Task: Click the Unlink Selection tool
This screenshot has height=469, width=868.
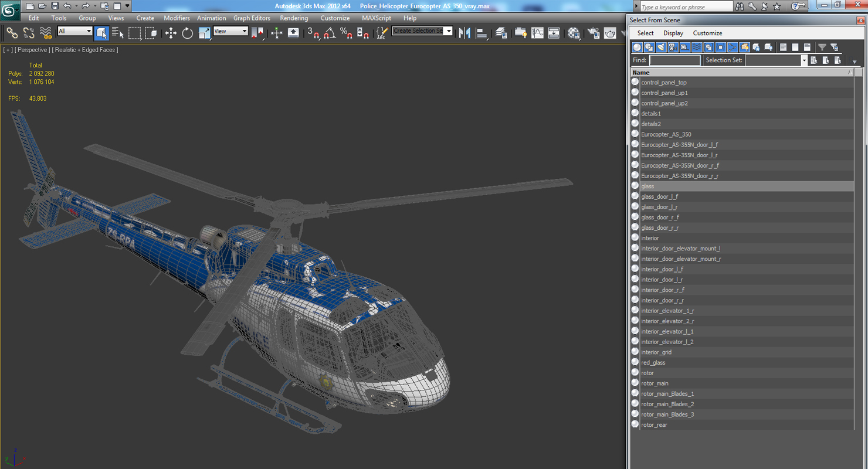Action: [29, 33]
